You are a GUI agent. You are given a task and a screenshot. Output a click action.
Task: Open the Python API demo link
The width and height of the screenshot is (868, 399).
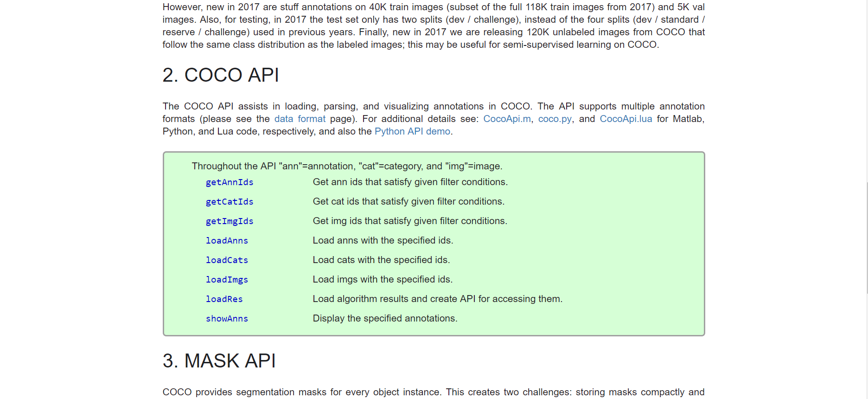[x=412, y=131]
